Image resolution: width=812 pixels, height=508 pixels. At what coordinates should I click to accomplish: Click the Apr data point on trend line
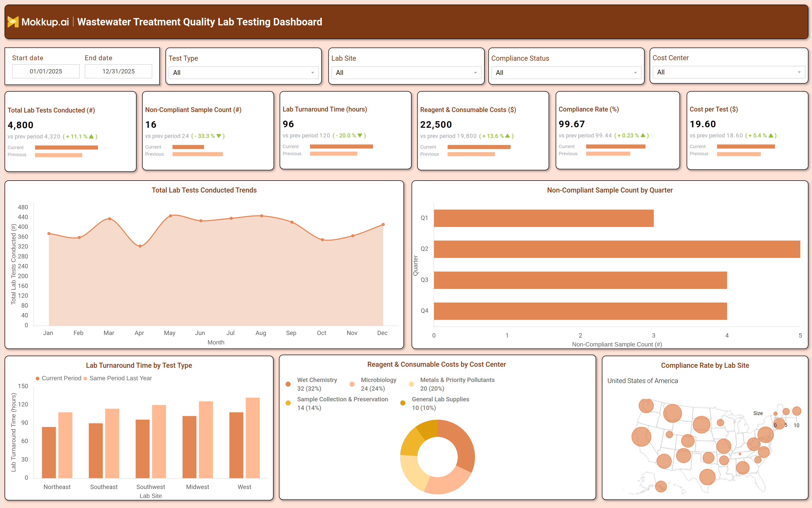coord(140,246)
